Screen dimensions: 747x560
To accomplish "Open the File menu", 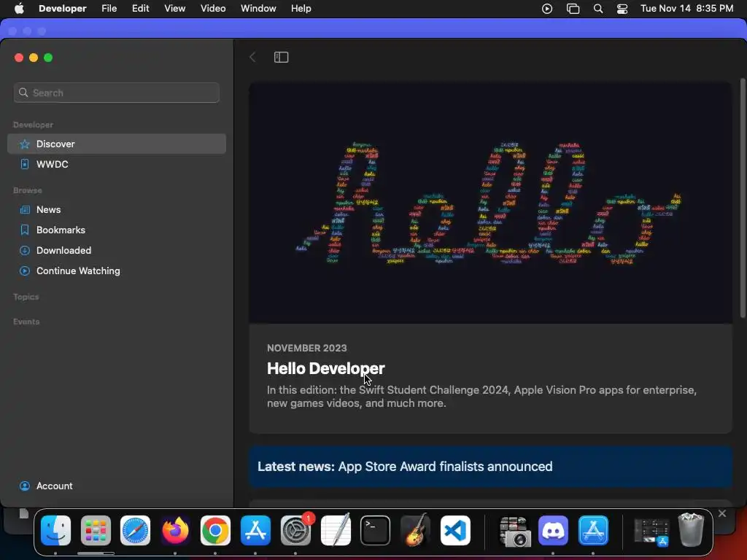I will tap(109, 9).
